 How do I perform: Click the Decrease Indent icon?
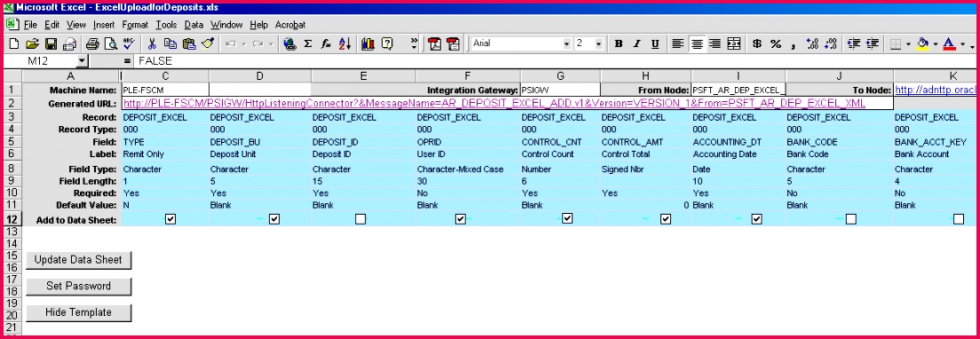(854, 43)
